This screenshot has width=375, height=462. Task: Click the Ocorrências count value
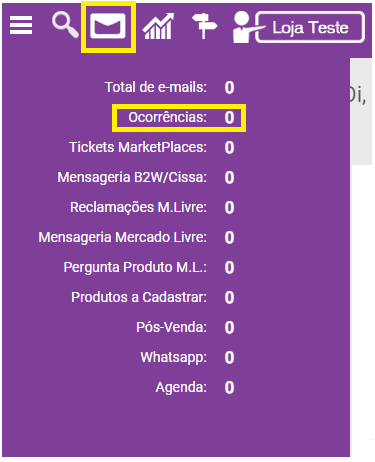[x=229, y=118]
